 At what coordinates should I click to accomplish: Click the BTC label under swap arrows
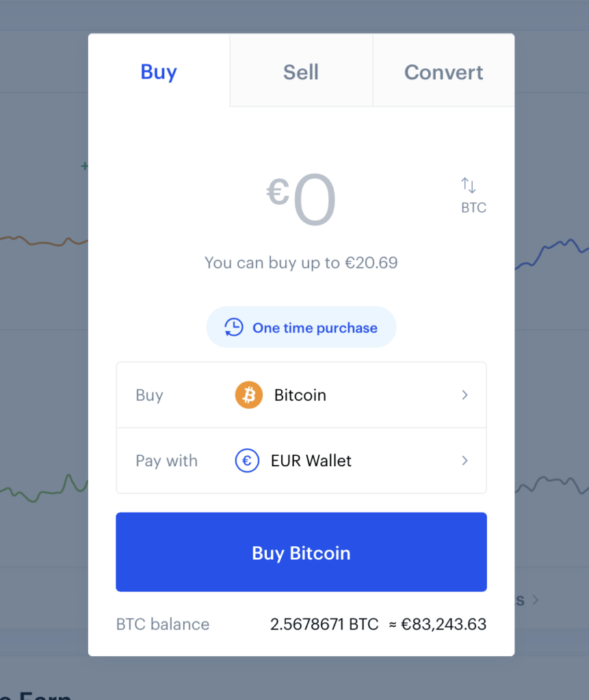coord(473,208)
